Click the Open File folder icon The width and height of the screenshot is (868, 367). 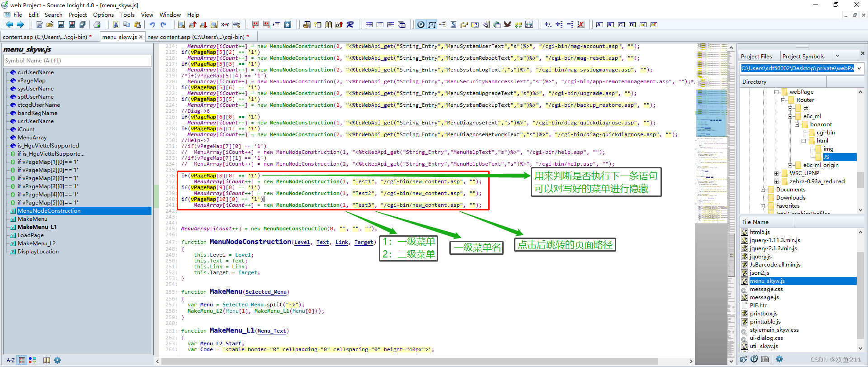[50, 24]
